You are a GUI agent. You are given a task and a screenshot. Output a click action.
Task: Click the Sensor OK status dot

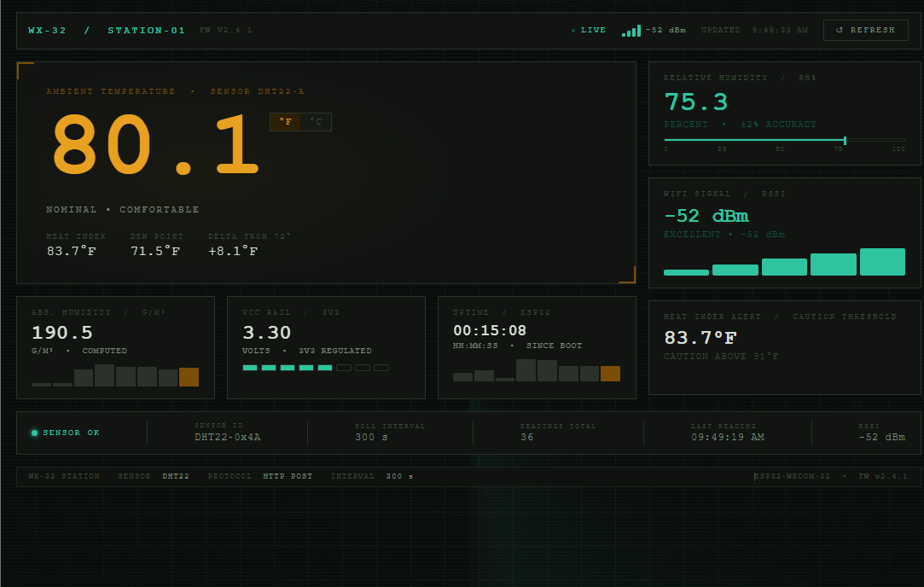pos(34,433)
